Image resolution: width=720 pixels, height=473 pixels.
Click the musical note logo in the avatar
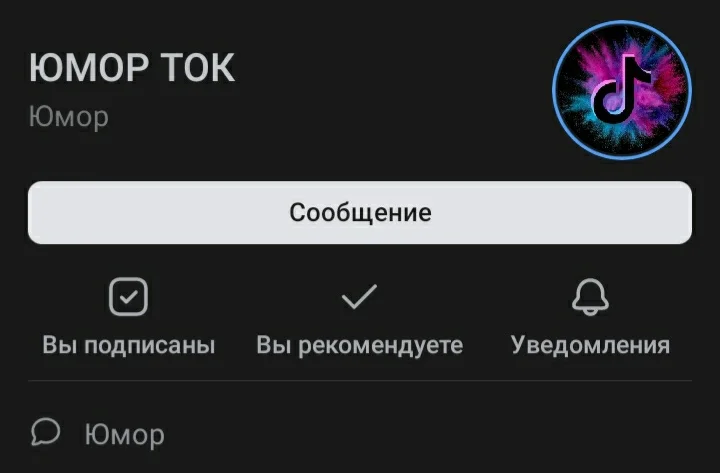[620, 90]
